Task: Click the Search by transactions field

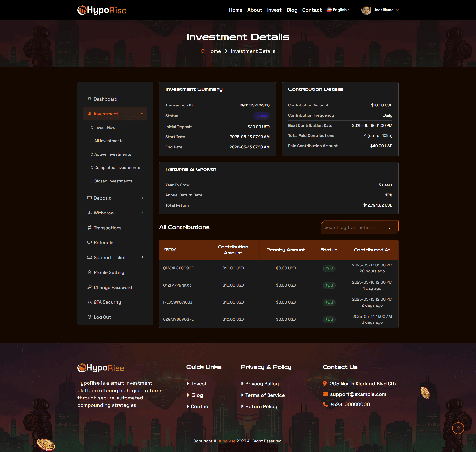Action: 359,227
